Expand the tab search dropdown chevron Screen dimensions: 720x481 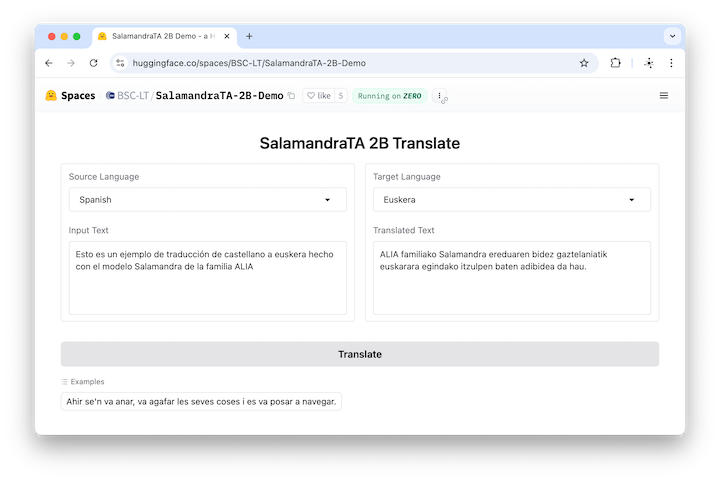(672, 36)
